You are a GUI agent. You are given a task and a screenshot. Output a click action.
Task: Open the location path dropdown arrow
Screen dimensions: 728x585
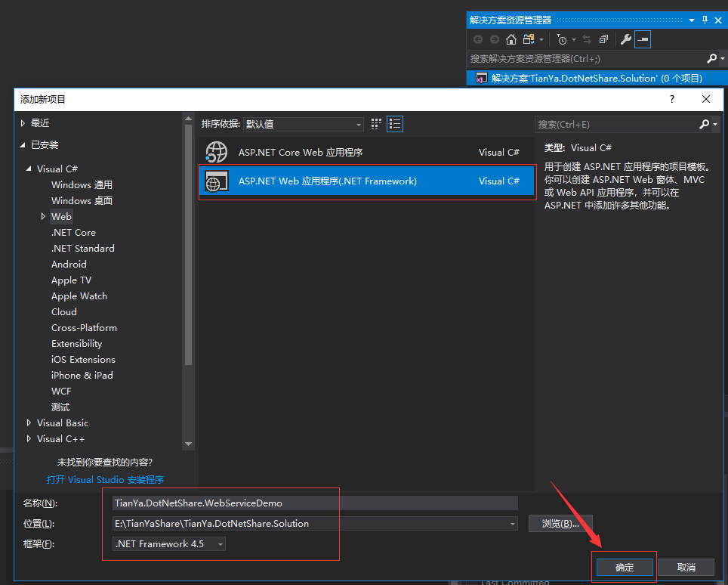pyautogui.click(x=513, y=524)
